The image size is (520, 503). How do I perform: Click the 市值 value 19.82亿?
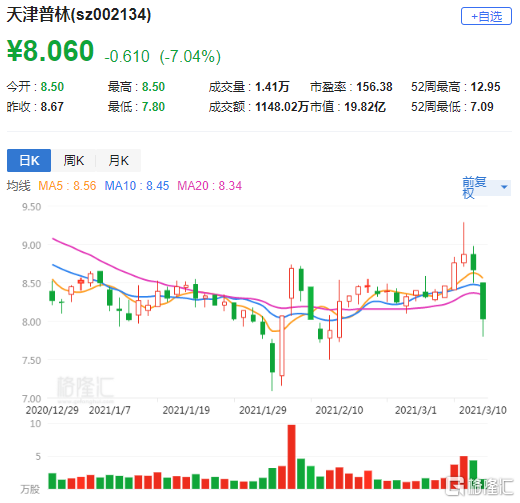(x=365, y=107)
